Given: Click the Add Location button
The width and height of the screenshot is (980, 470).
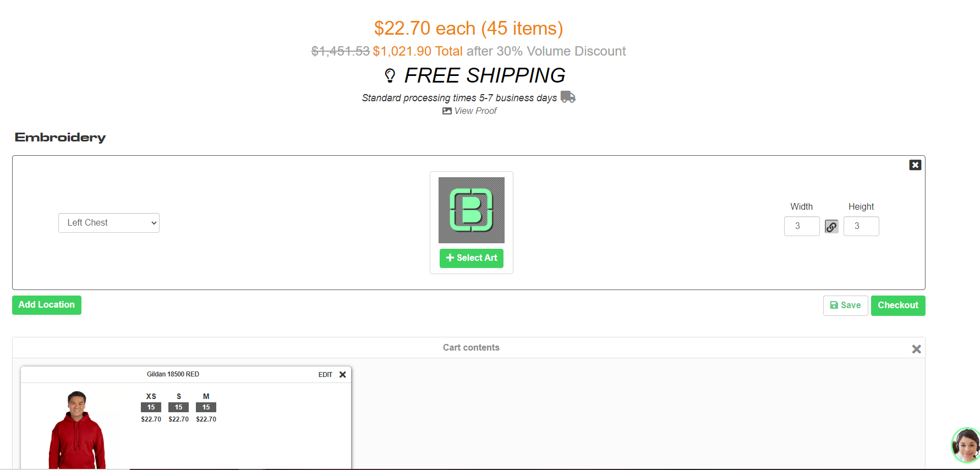Looking at the screenshot, I should (x=47, y=305).
